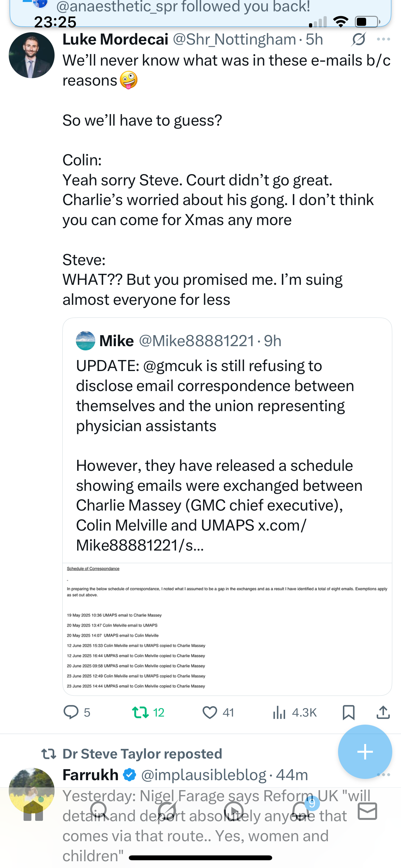
Task: Open more options menu on Luke's tweet
Action: click(x=384, y=39)
